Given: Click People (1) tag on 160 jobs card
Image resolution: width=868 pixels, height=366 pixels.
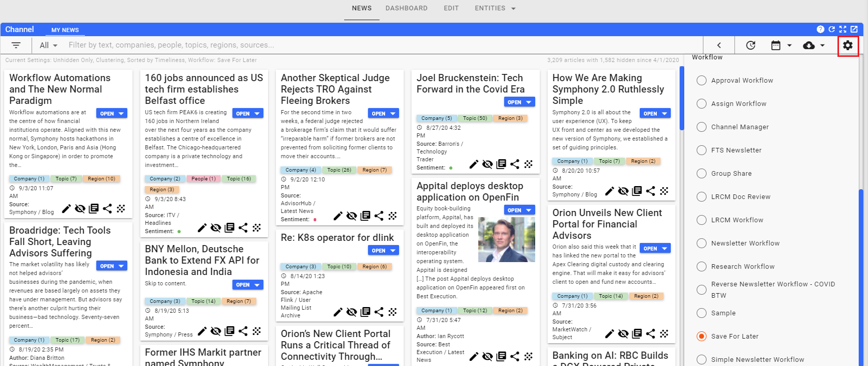Looking at the screenshot, I should tap(203, 179).
